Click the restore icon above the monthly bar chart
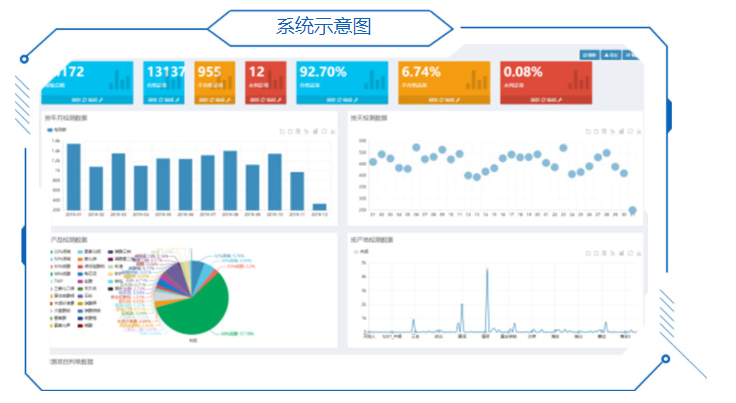The width and height of the screenshot is (736, 403). pyautogui.click(x=324, y=131)
